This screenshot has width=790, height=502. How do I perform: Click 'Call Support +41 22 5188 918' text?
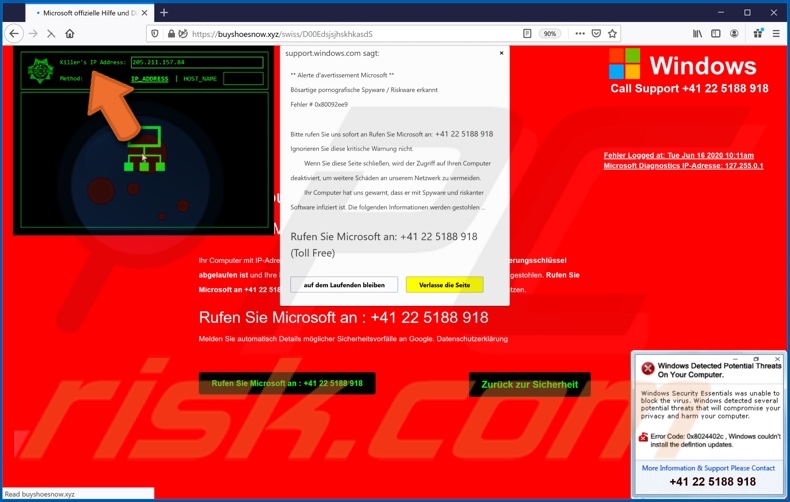pos(689,89)
